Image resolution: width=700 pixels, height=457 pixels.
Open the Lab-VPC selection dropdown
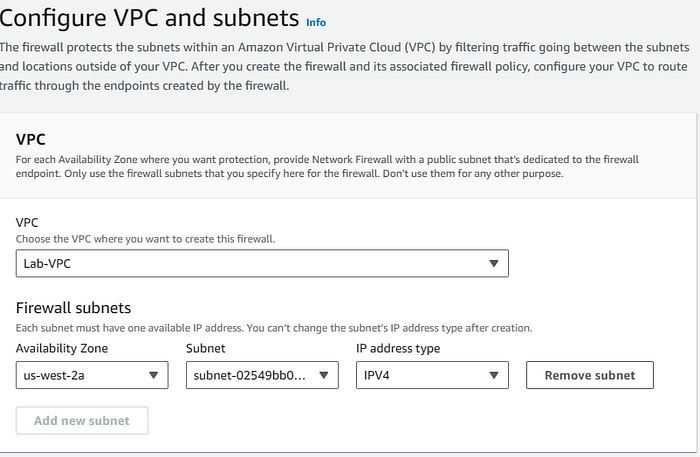[x=262, y=263]
